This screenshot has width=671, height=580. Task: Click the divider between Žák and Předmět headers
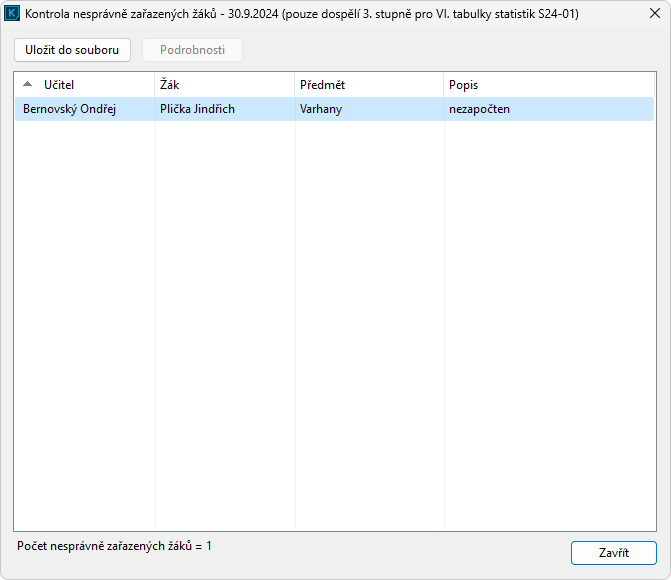[x=295, y=85]
